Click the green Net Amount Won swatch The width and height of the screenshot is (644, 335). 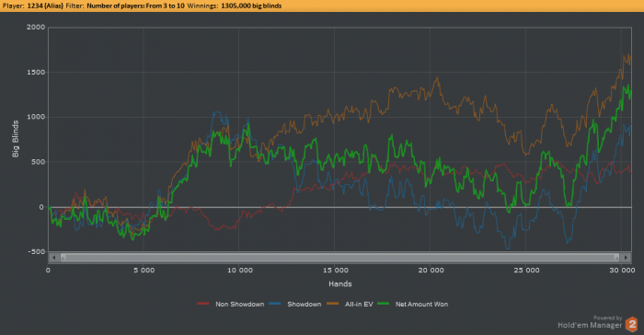[x=384, y=304]
